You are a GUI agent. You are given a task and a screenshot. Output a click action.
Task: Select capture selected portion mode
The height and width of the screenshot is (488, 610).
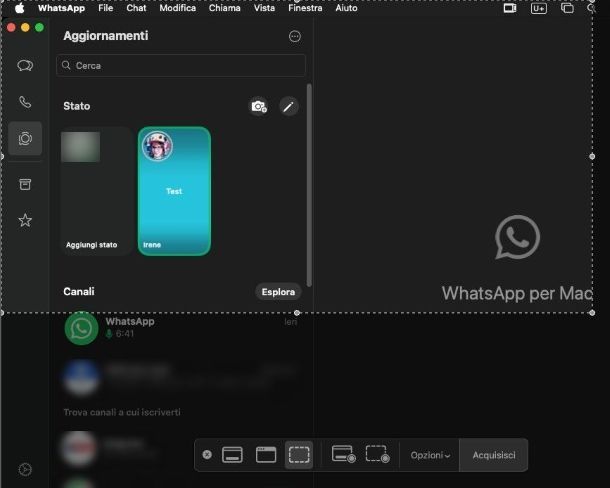[x=299, y=455]
